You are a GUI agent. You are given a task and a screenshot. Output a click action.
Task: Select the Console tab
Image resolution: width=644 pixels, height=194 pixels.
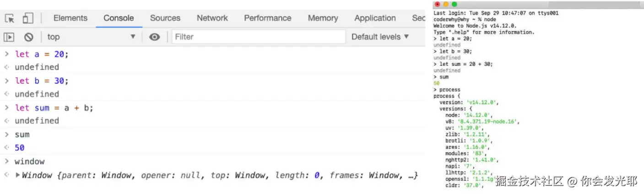[x=119, y=18]
